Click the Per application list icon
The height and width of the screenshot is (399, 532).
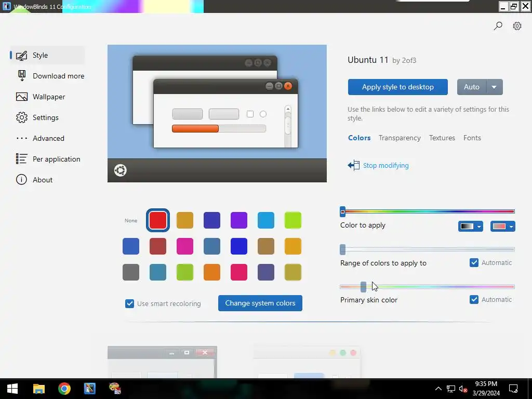click(21, 159)
